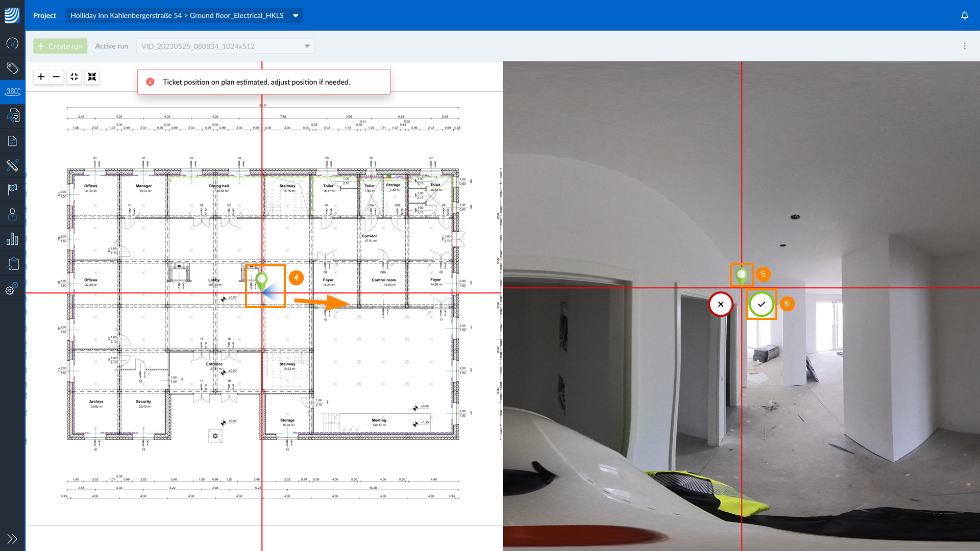
Task: Open the bar chart statistics icon
Action: tap(12, 239)
